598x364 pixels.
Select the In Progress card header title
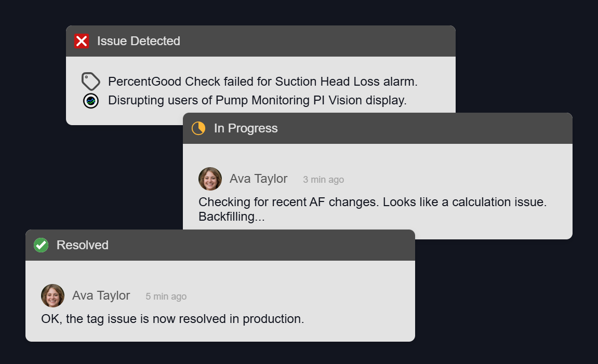tap(246, 128)
